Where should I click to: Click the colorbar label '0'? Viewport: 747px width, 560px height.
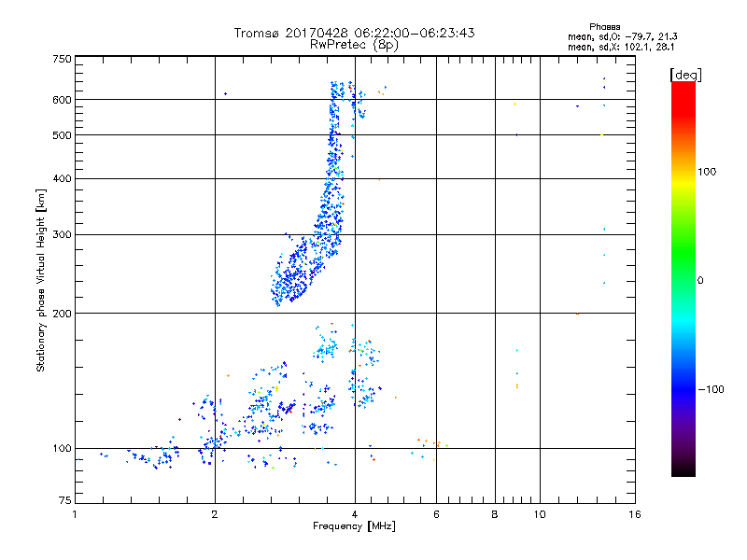point(700,281)
